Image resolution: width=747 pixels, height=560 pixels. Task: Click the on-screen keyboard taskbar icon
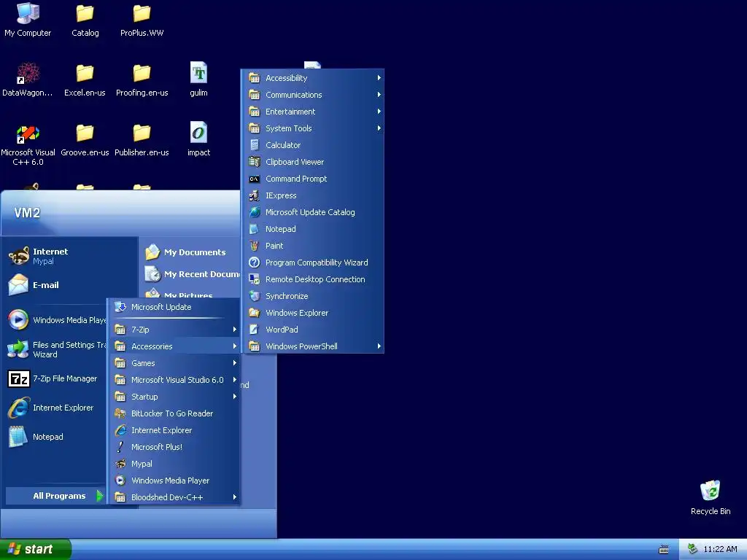coord(664,550)
